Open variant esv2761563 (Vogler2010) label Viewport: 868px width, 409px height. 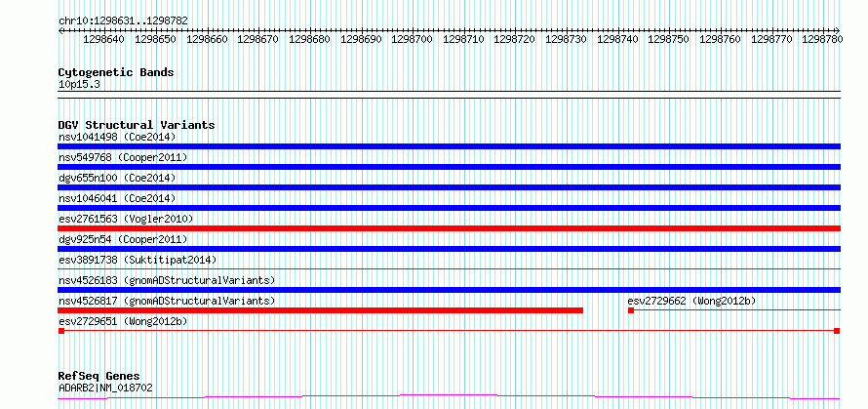coord(126,219)
